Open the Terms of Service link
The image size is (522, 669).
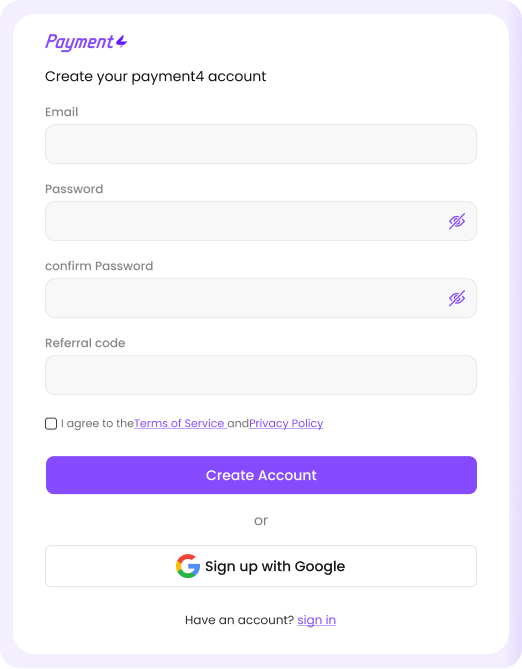coord(179,423)
